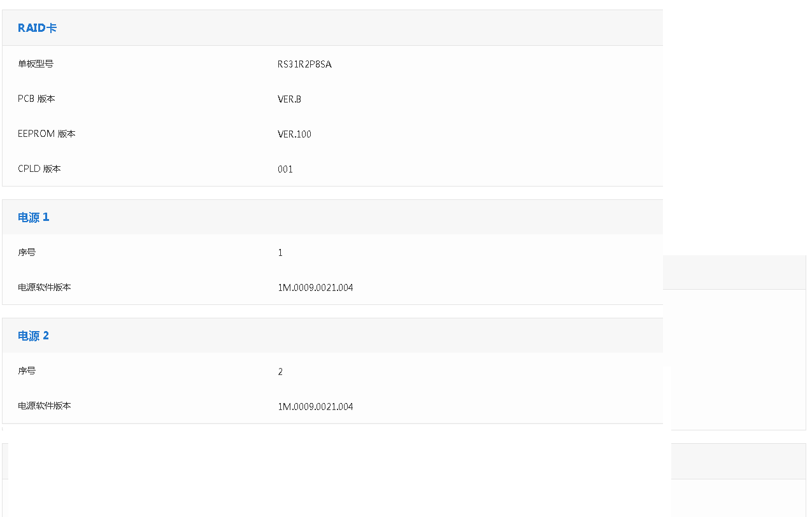
Task: Click serial value 1 under 电源 1
Action: click(x=280, y=253)
